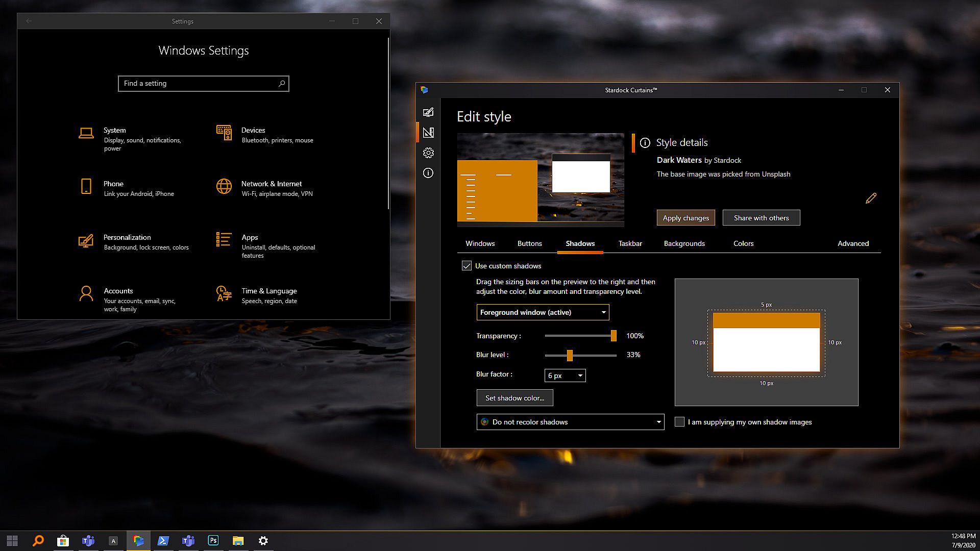Click the search magnifier in taskbar

tap(38, 540)
